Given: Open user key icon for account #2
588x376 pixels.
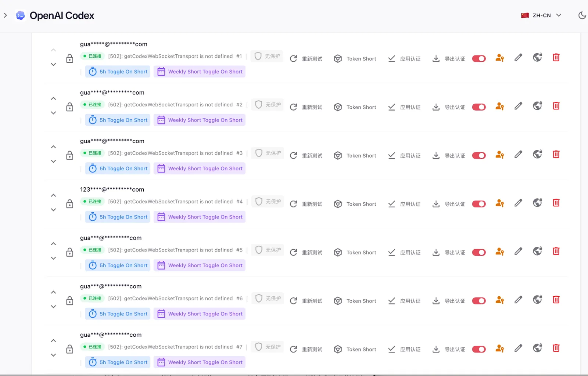Looking at the screenshot, I should tap(499, 106).
